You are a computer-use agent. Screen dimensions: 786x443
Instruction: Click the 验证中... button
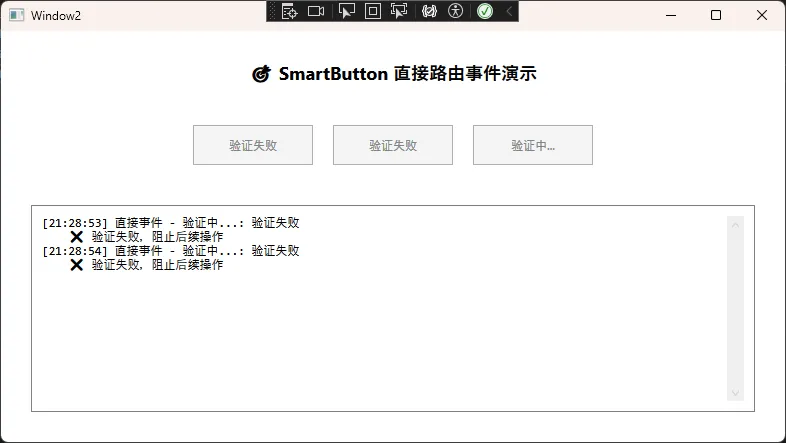tap(532, 145)
